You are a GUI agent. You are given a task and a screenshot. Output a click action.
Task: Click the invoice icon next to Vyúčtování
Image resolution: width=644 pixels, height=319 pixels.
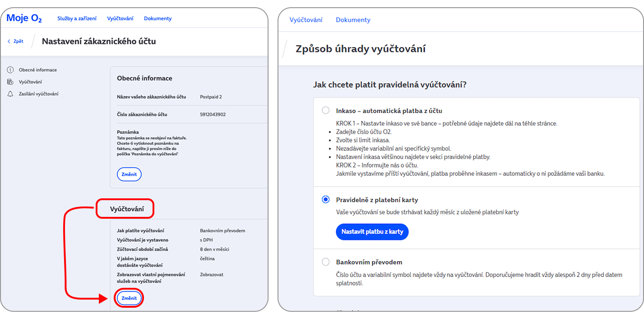click(10, 81)
